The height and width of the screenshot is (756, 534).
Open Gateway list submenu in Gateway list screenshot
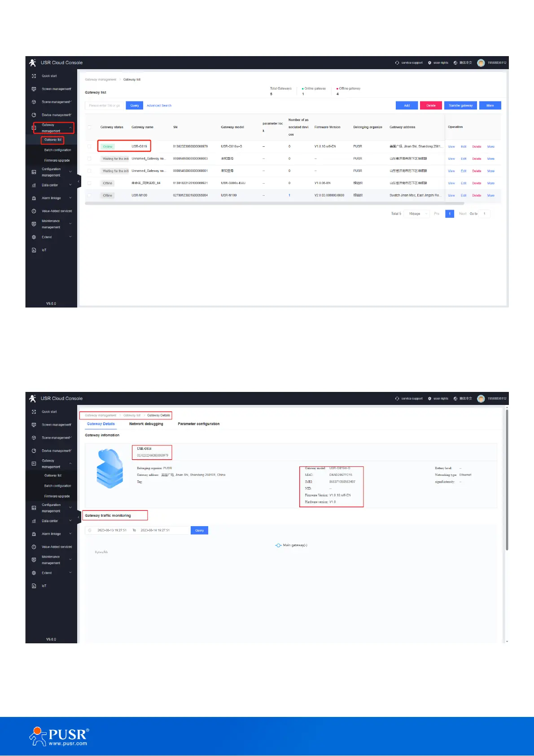(53, 140)
